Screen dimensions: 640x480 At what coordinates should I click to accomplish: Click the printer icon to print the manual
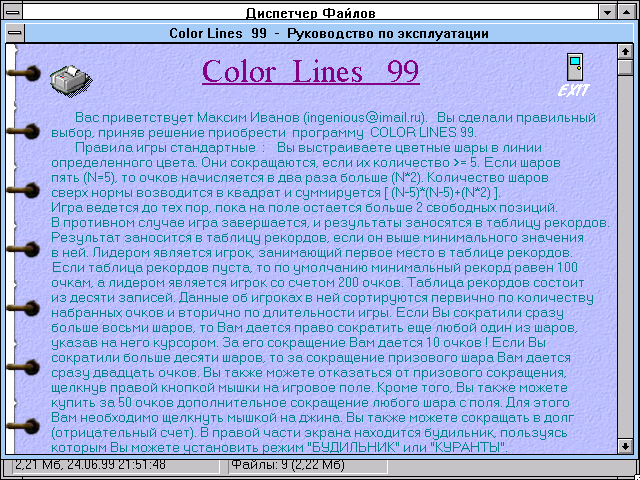click(x=71, y=80)
